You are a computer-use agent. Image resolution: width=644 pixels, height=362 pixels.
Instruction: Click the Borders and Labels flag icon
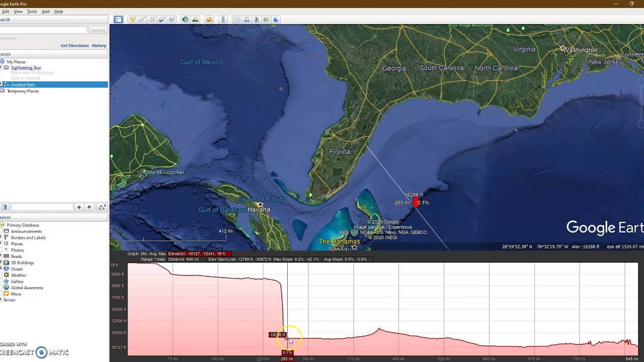pyautogui.click(x=7, y=237)
